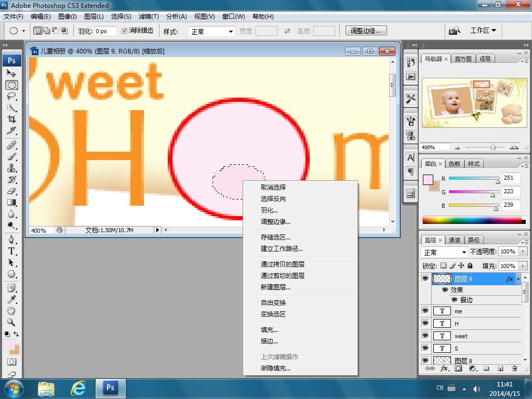Screen dimensions: 532x399
Task: Choose 取消选择 from context menu
Action: [x=273, y=187]
